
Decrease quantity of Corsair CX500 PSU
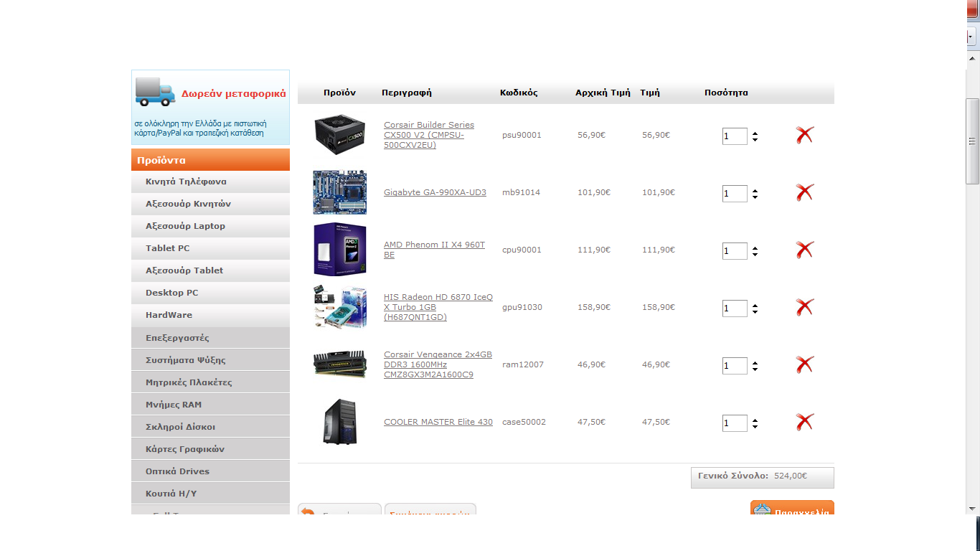pos(755,140)
